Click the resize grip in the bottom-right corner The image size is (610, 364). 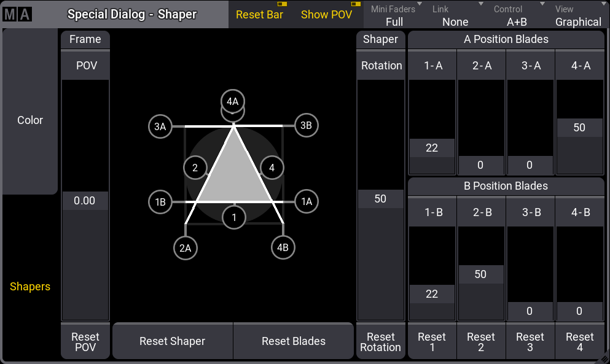[x=603, y=358]
